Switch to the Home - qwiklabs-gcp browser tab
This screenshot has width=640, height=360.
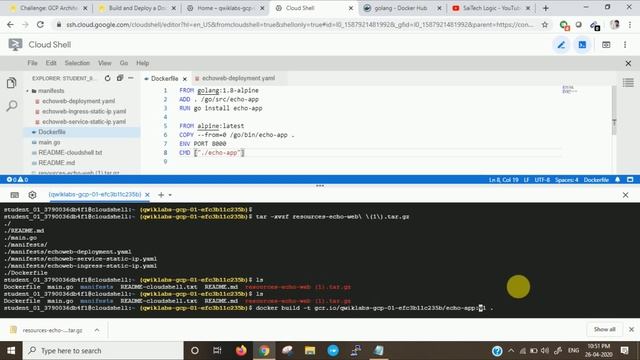coord(225,8)
